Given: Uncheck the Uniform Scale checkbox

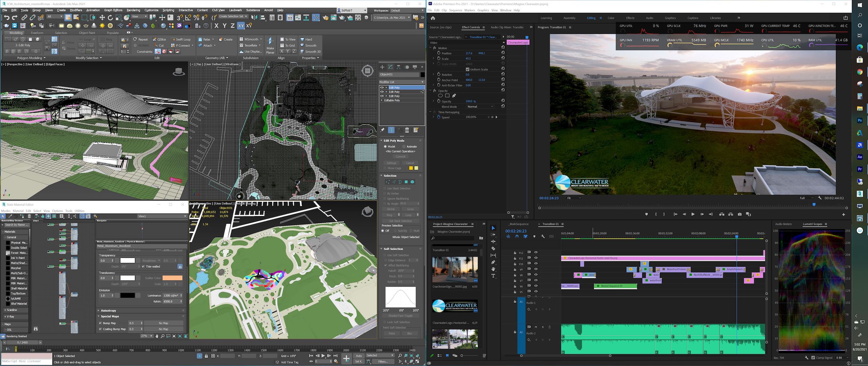Looking at the screenshot, I should click(467, 69).
